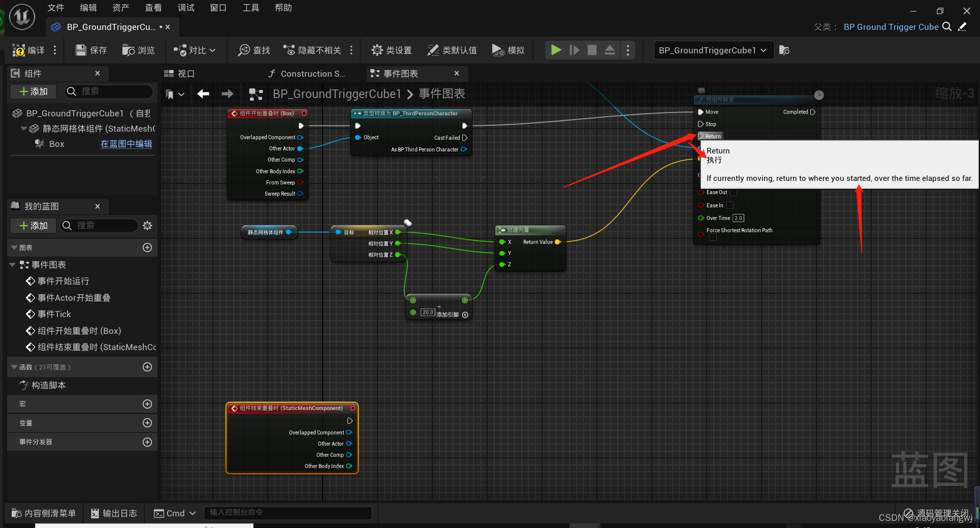980x528 pixels.
Task: Open the graph bookmarks dropdown
Action: point(175,94)
